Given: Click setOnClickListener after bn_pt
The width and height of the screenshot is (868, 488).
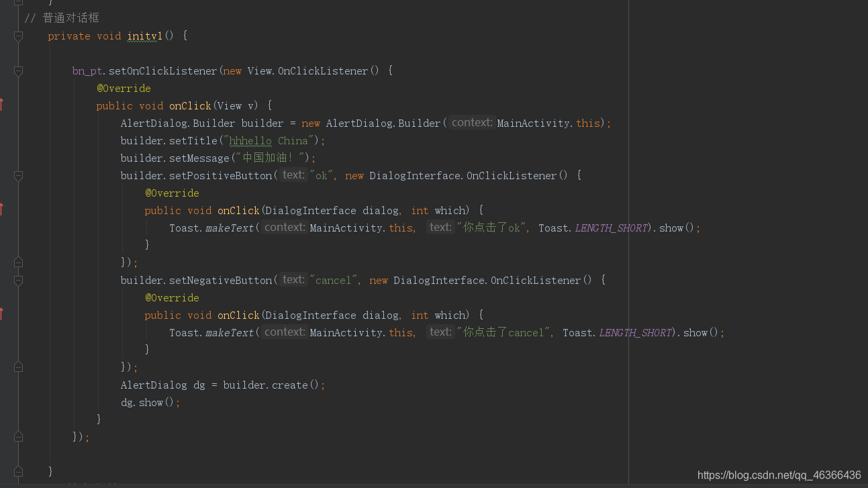Looking at the screenshot, I should click(163, 71).
